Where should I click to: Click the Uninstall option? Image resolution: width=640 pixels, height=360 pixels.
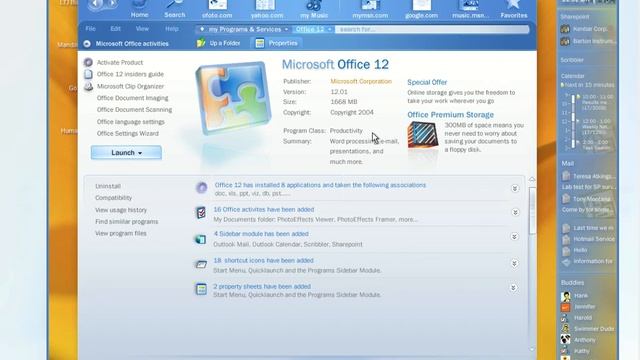(x=108, y=186)
